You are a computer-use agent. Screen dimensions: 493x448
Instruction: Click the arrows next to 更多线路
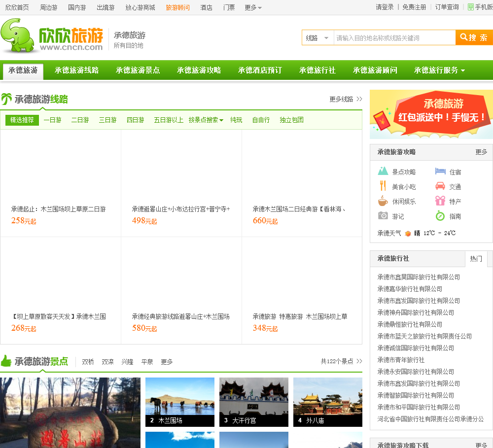point(359,99)
